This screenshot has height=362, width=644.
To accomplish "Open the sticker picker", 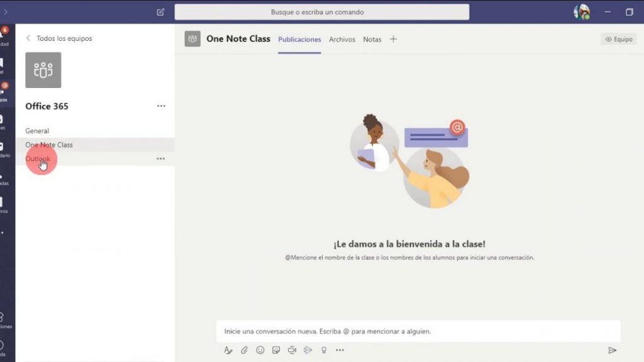I will pos(276,350).
